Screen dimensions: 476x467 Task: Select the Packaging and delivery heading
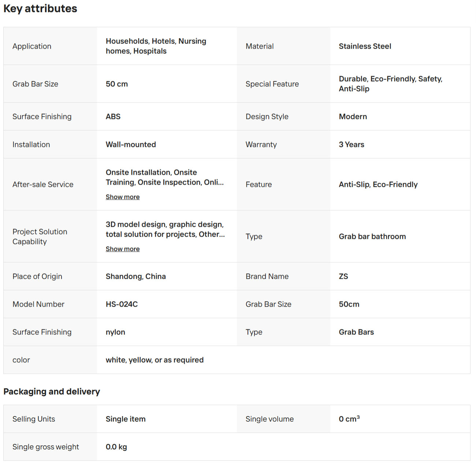click(52, 392)
